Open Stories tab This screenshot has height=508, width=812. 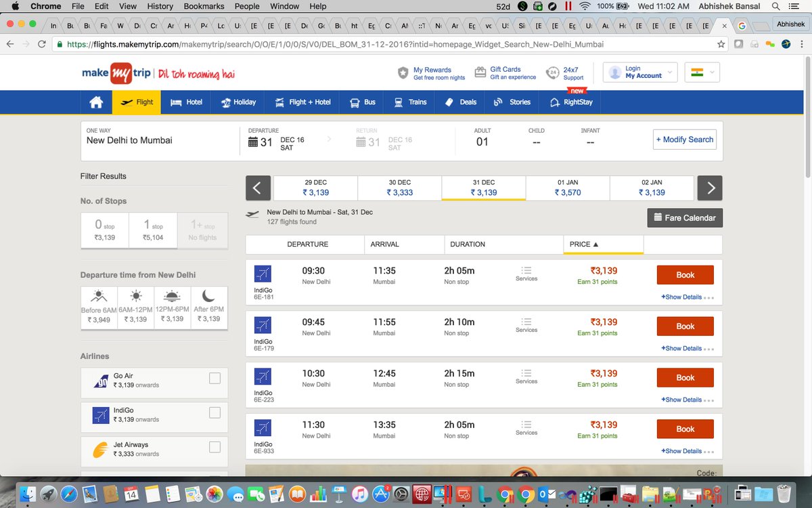(512, 102)
